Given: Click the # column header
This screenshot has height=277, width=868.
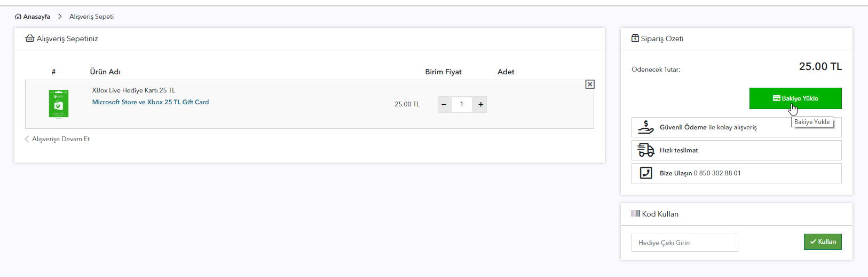Looking at the screenshot, I should [x=53, y=72].
